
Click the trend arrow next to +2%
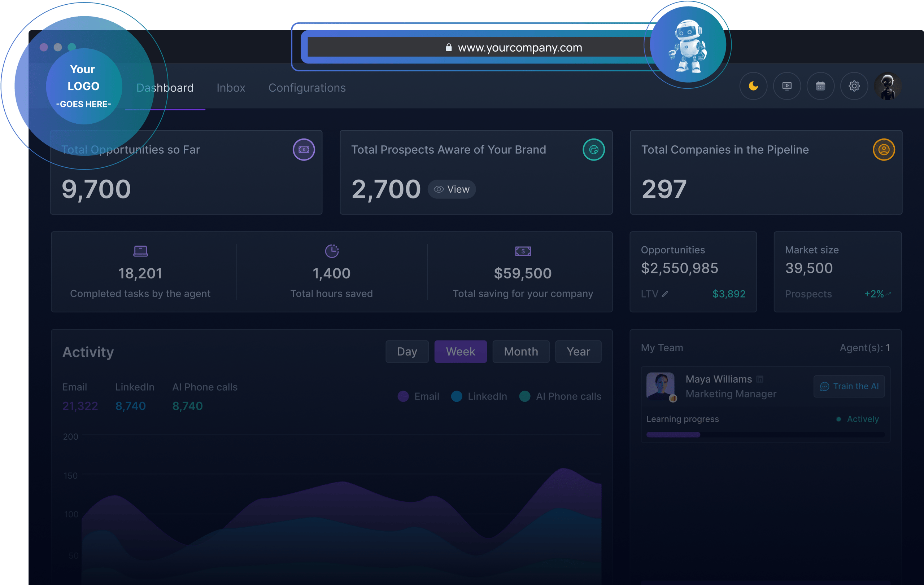(x=888, y=294)
